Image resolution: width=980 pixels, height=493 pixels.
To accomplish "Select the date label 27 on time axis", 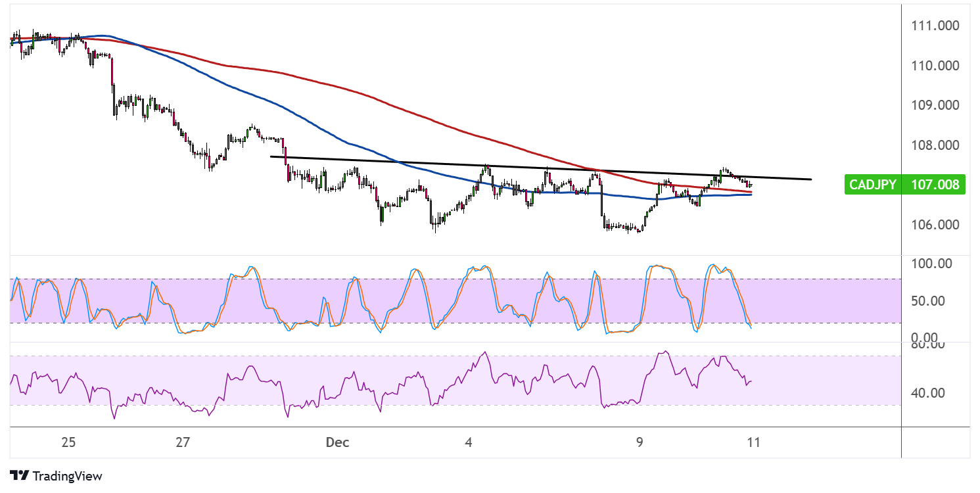I will (183, 442).
